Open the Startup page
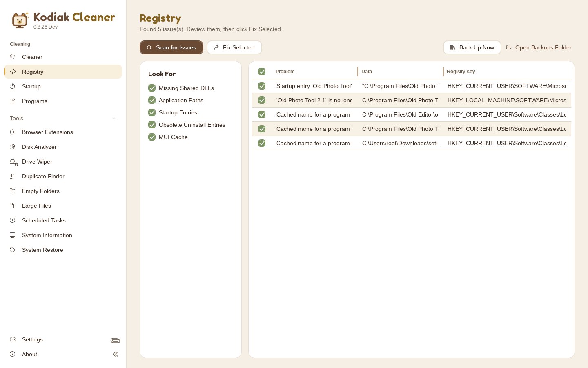This screenshot has width=588, height=368. click(63, 86)
